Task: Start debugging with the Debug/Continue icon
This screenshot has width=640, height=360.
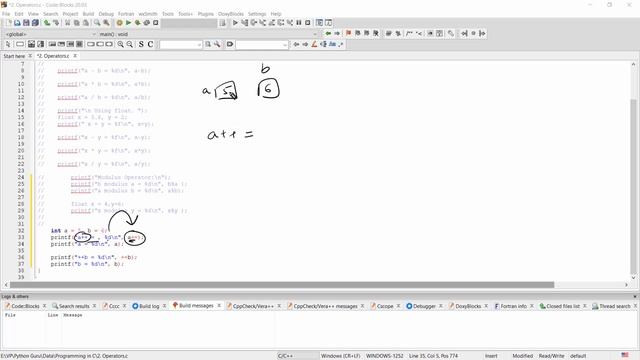Action: click(x=235, y=23)
